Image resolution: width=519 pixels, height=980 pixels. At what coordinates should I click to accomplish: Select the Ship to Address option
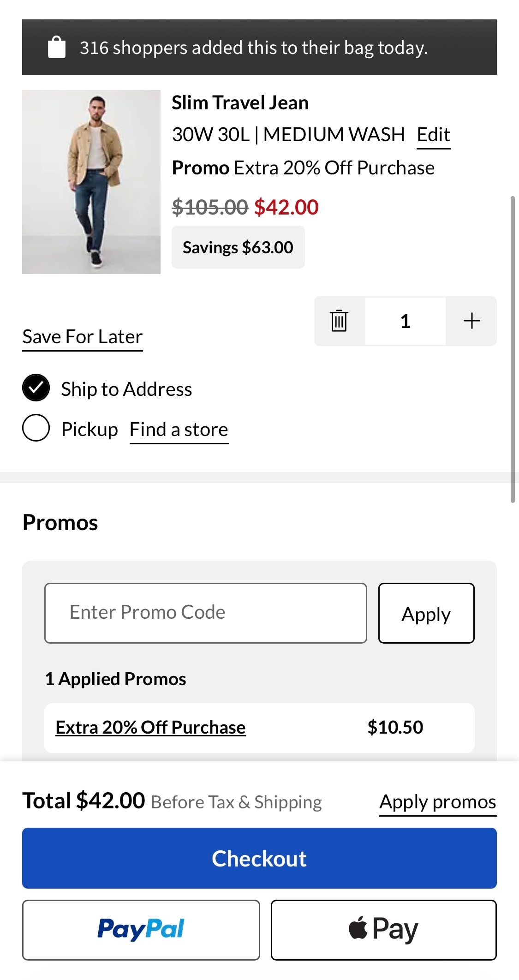pyautogui.click(x=36, y=388)
